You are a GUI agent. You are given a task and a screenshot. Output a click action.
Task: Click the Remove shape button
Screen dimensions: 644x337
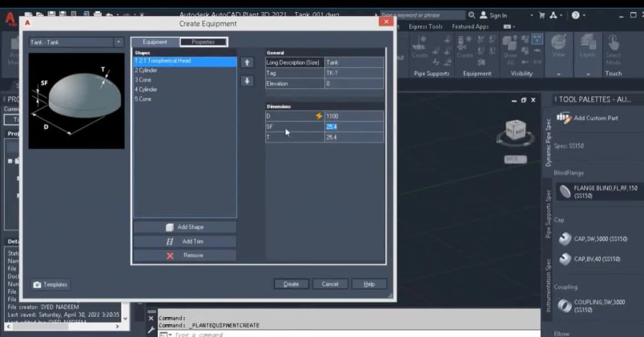coord(185,255)
